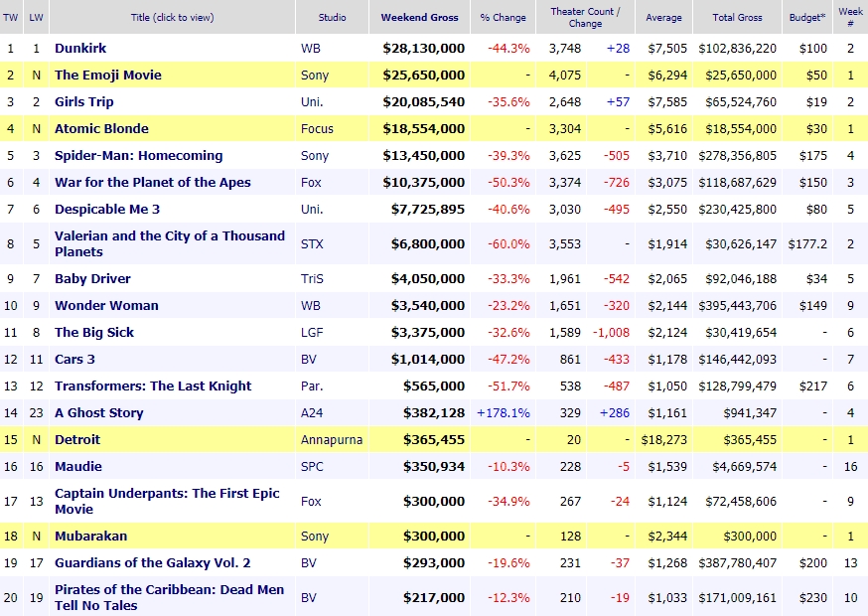Sort by the LW column header
Viewport: 868px width, 616px height.
click(x=36, y=17)
